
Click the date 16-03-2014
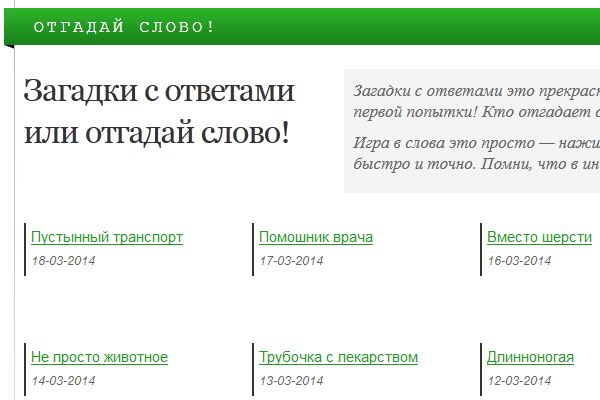519,261
